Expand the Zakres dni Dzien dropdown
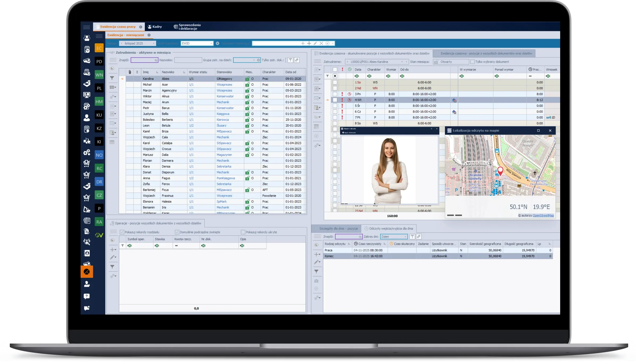 (x=405, y=237)
